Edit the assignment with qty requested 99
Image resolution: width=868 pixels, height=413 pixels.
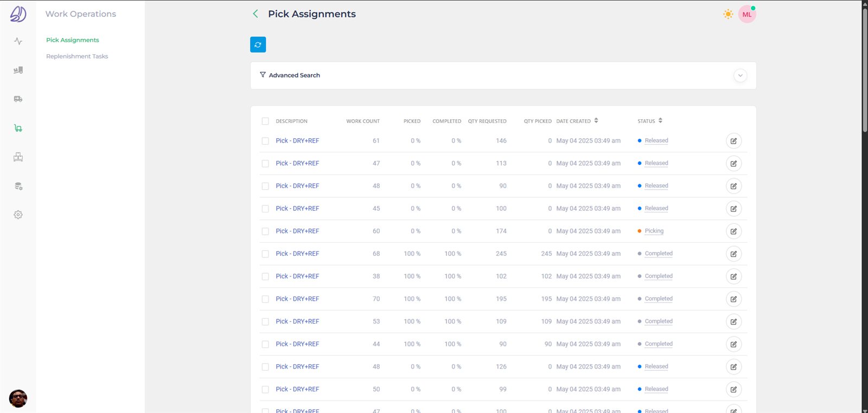click(733, 390)
